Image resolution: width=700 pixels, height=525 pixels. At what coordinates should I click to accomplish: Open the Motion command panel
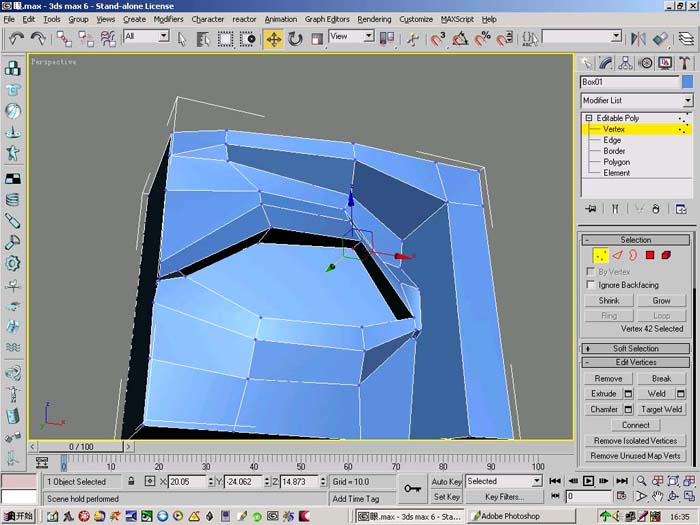(646, 63)
